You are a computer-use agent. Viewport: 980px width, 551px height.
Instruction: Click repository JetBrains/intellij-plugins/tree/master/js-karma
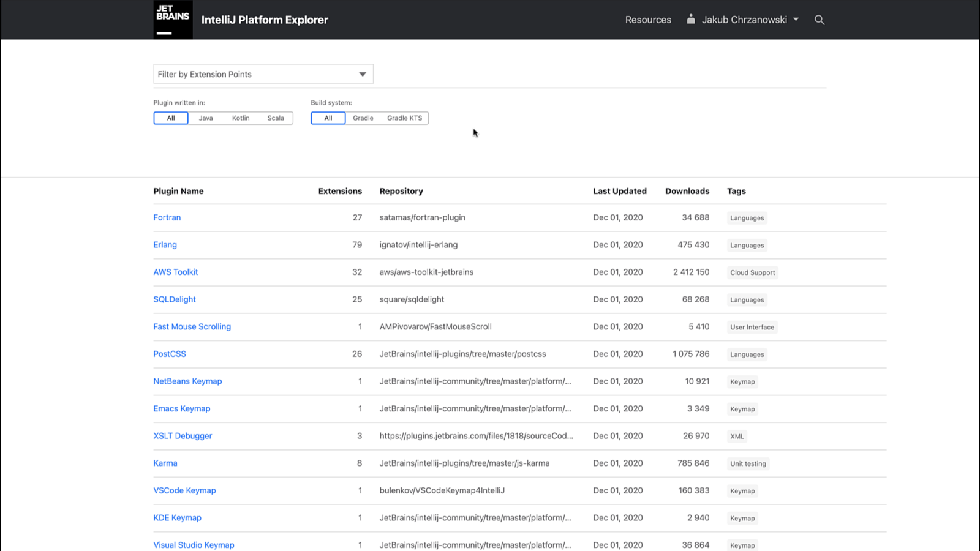coord(464,463)
